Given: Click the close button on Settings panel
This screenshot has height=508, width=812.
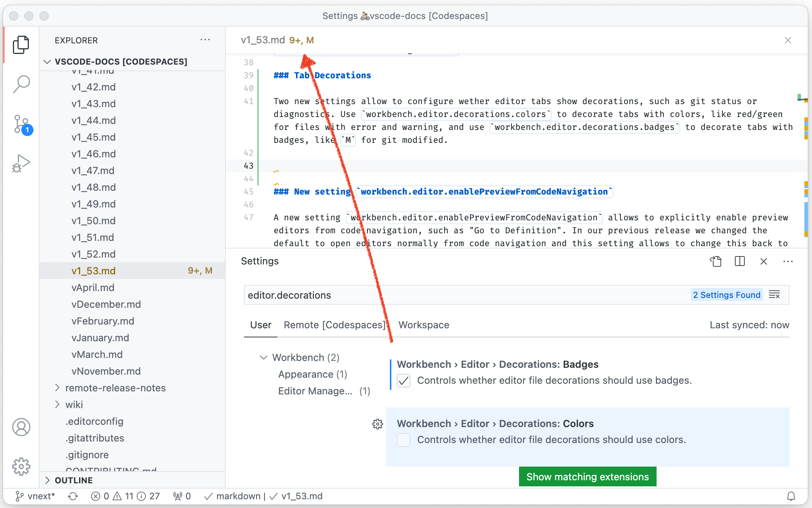Looking at the screenshot, I should tap(763, 261).
